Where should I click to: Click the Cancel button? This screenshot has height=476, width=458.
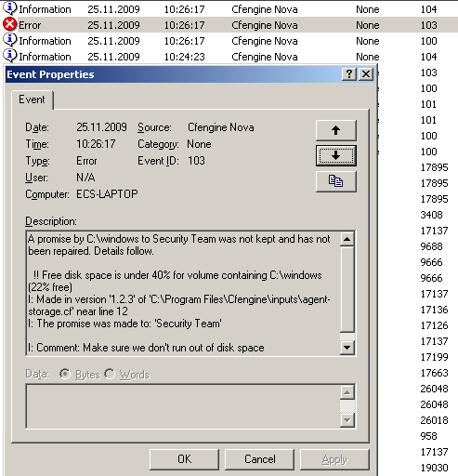[x=260, y=459]
